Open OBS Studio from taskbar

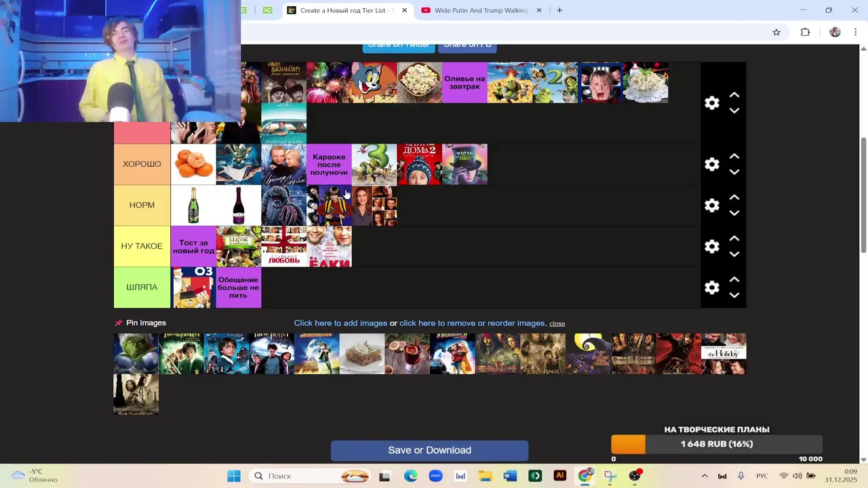pos(635,476)
